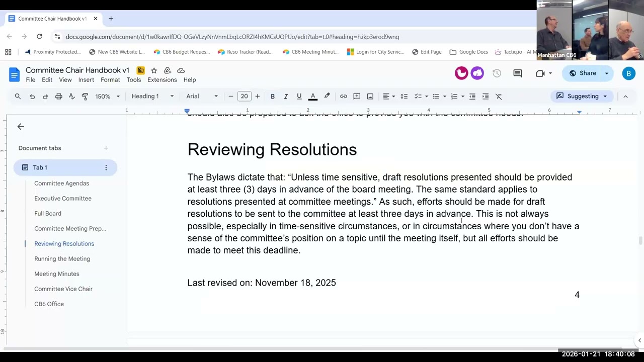Print the document
This screenshot has width=644, height=362.
pos(58,96)
